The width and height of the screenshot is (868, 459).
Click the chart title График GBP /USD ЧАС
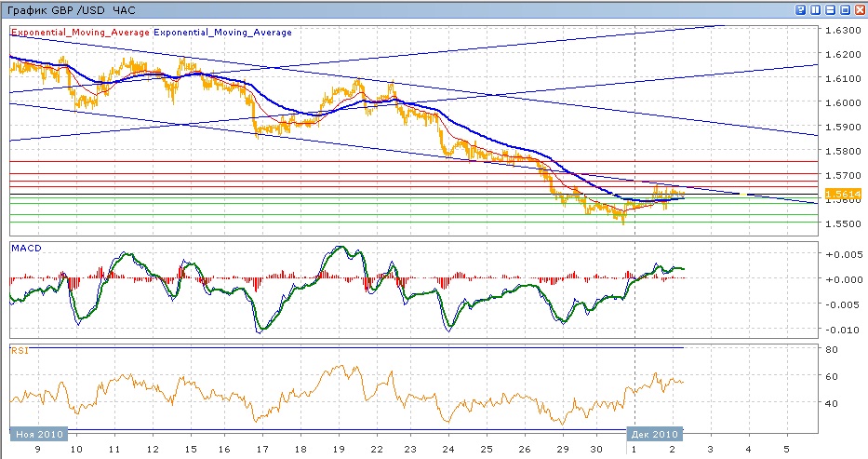click(71, 10)
